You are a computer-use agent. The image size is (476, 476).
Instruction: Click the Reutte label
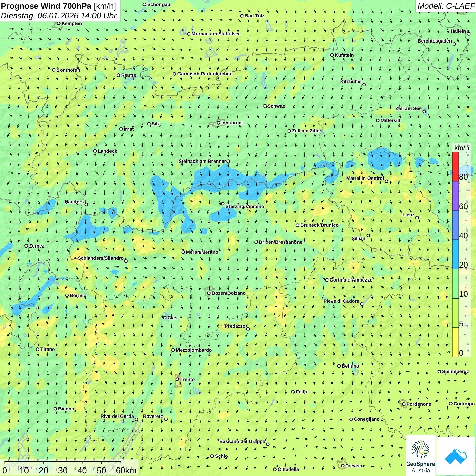[x=129, y=75]
